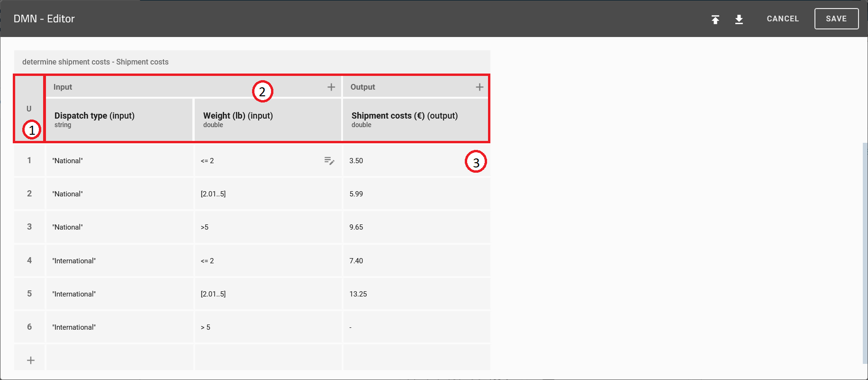Click the Output section label
This screenshot has height=380, width=868.
point(362,87)
